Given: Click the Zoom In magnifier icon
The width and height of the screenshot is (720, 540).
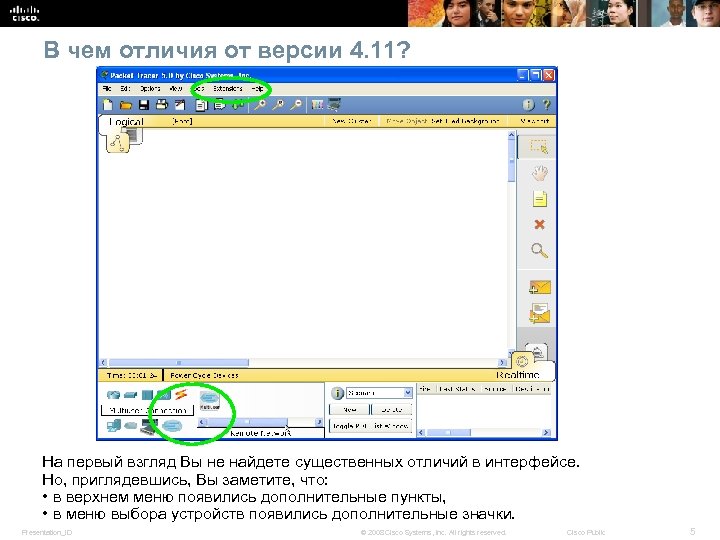Looking at the screenshot, I should point(260,105).
